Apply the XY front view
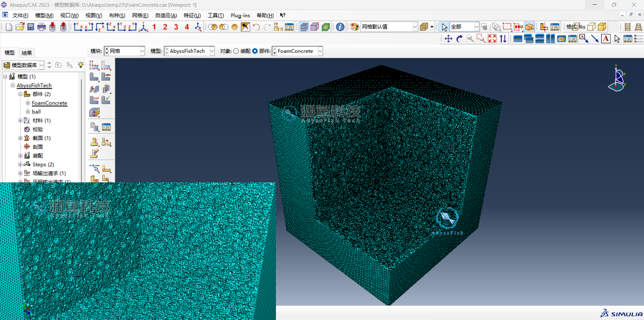 pyautogui.click(x=78, y=27)
